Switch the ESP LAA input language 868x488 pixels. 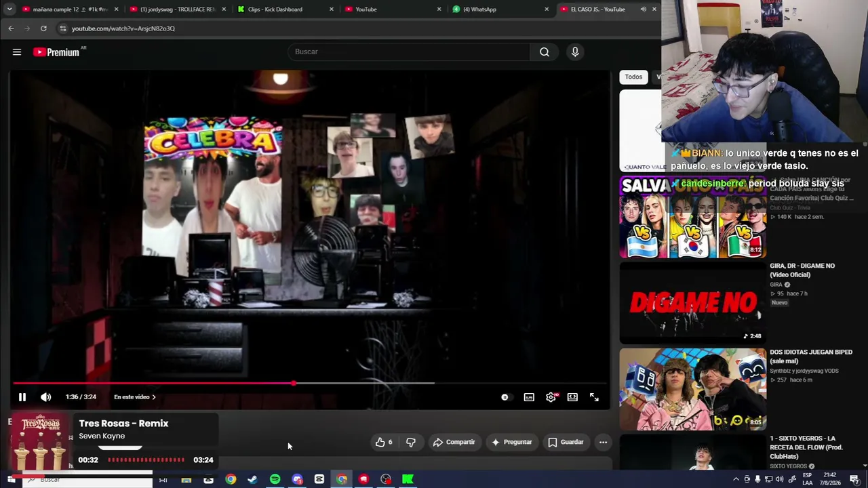[807, 480]
